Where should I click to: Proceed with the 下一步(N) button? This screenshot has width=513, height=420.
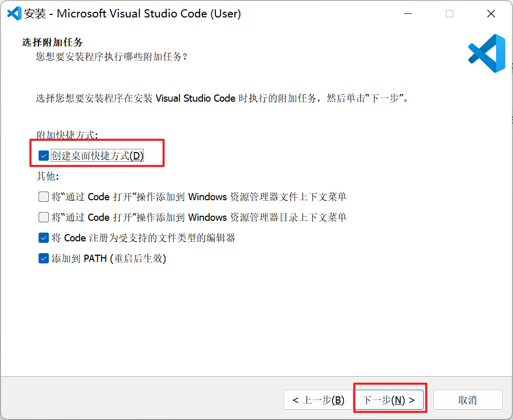pyautogui.click(x=389, y=400)
